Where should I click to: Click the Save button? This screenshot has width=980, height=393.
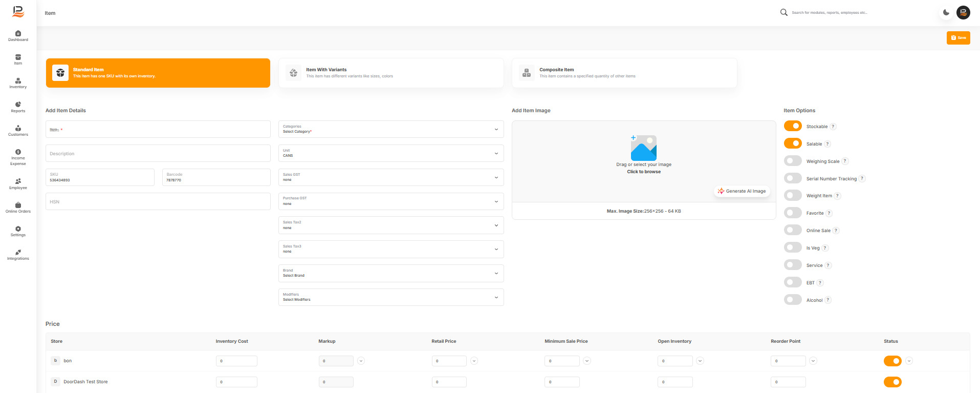coord(958,38)
